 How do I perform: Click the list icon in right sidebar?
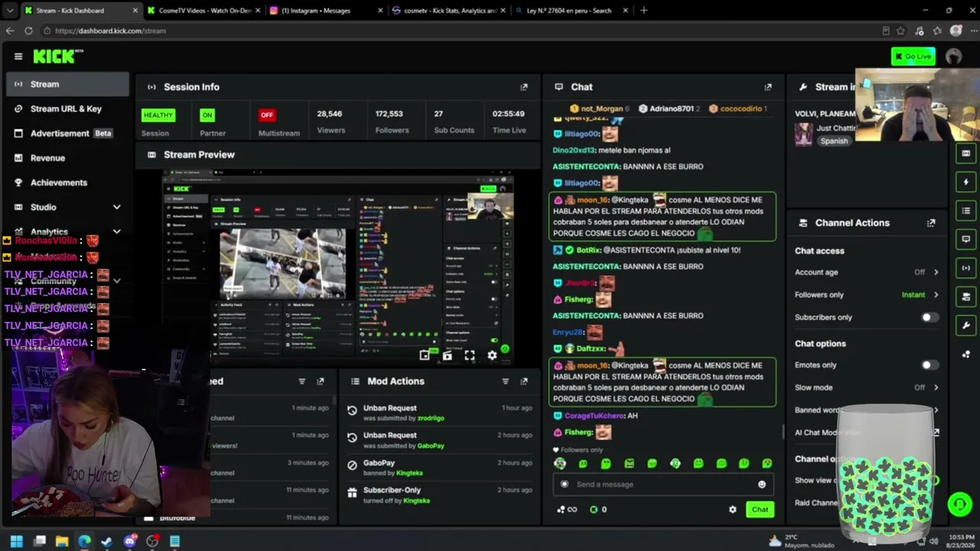tap(965, 210)
